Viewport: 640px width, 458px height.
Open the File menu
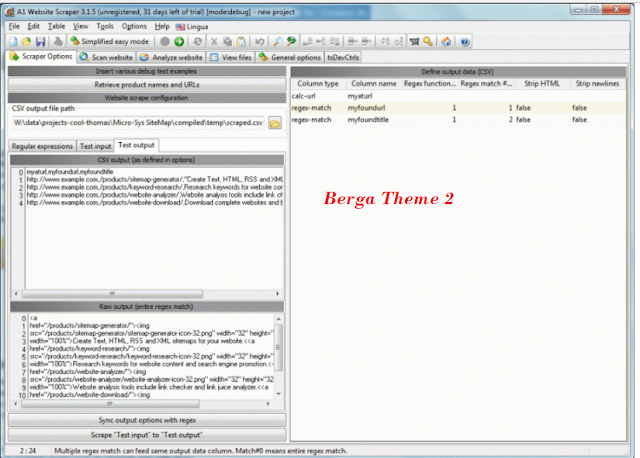(x=14, y=27)
